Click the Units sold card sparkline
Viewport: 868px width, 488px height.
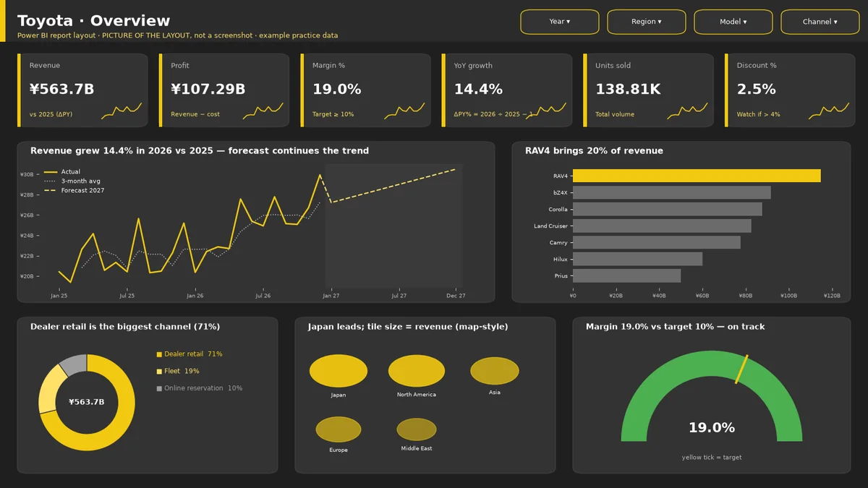[687, 111]
